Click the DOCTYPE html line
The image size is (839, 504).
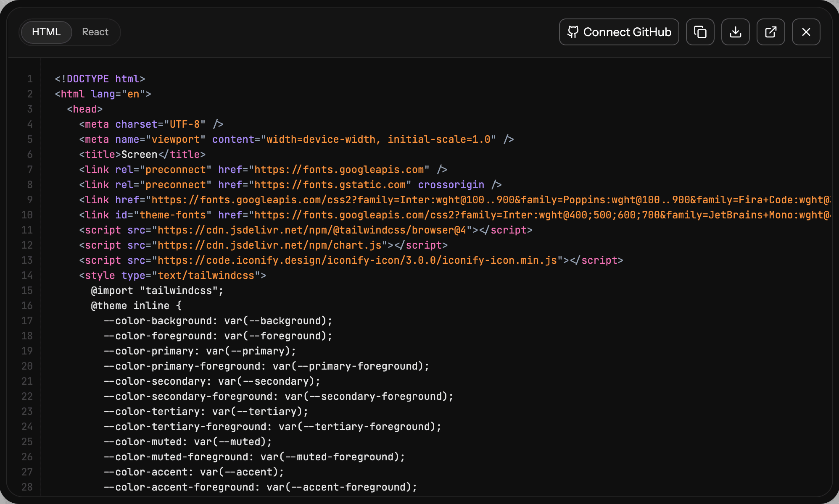pos(100,79)
